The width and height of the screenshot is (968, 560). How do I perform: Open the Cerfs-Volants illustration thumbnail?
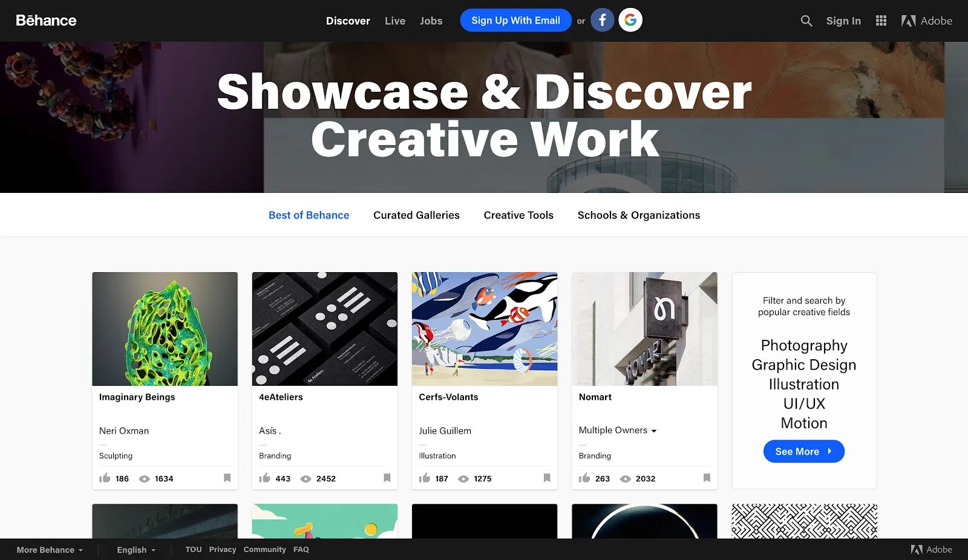(485, 328)
